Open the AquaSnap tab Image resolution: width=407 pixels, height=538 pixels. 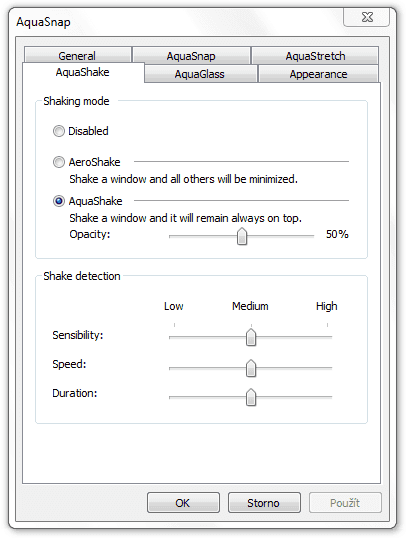(191, 55)
